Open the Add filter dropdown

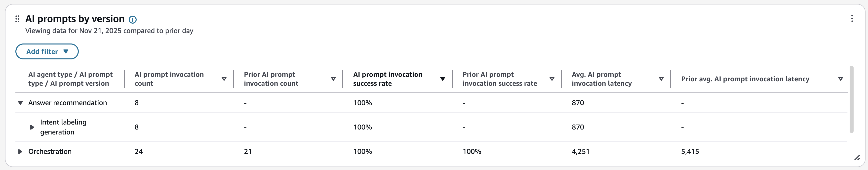click(x=46, y=51)
